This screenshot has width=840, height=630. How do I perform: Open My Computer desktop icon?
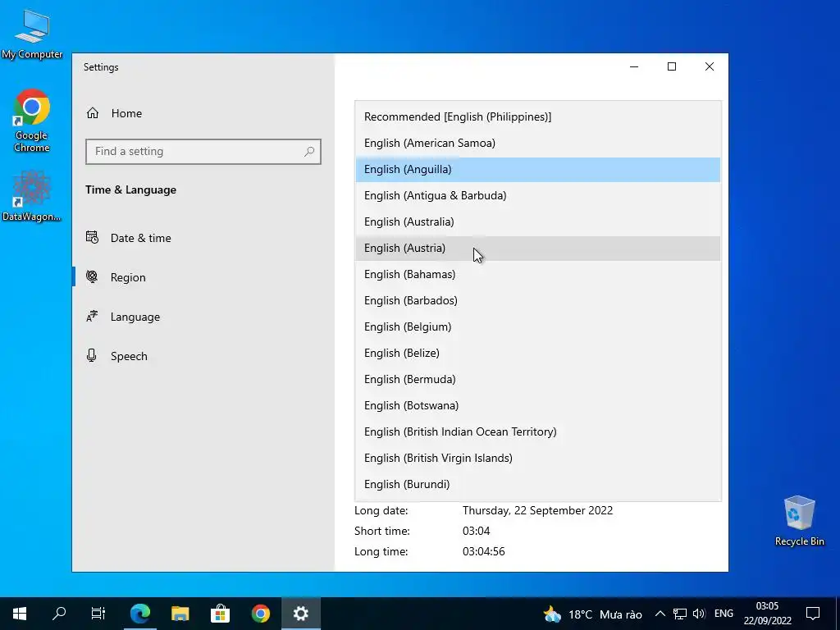coord(32,34)
